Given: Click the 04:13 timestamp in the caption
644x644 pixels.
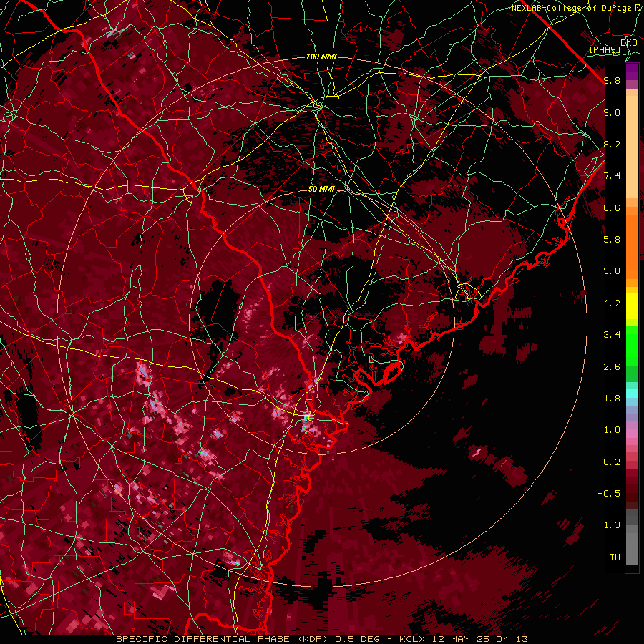Looking at the screenshot, I should pyautogui.click(x=513, y=639).
